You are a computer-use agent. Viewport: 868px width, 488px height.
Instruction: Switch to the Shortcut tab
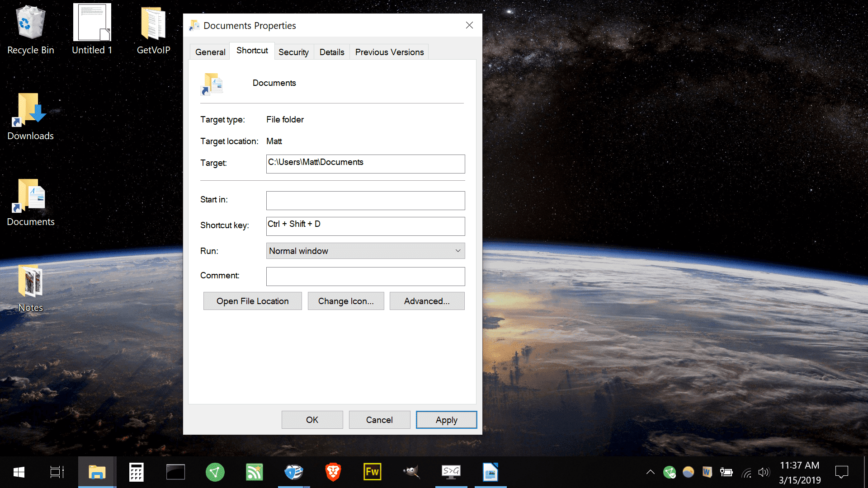[252, 51]
